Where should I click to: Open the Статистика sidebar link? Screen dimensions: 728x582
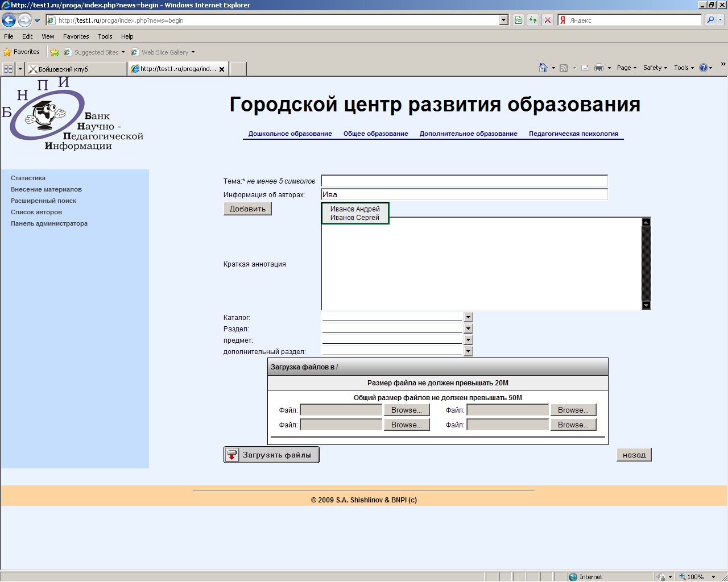pos(28,178)
